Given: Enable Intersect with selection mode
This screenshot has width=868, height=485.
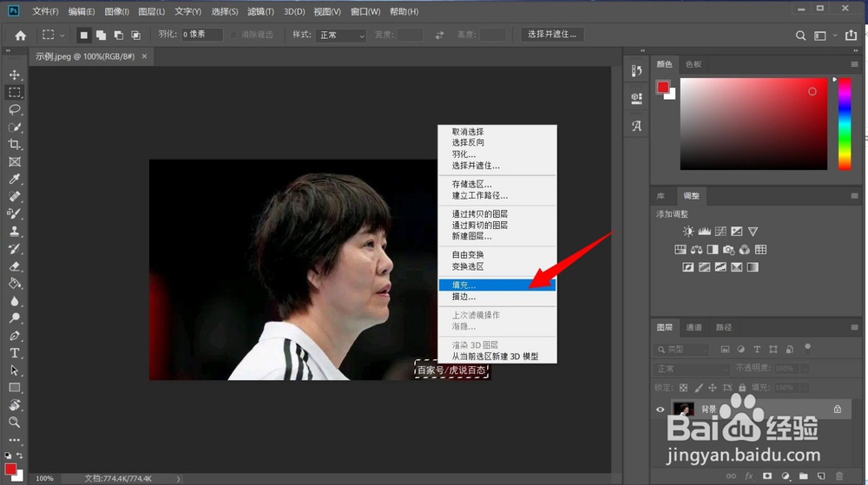Looking at the screenshot, I should (135, 35).
